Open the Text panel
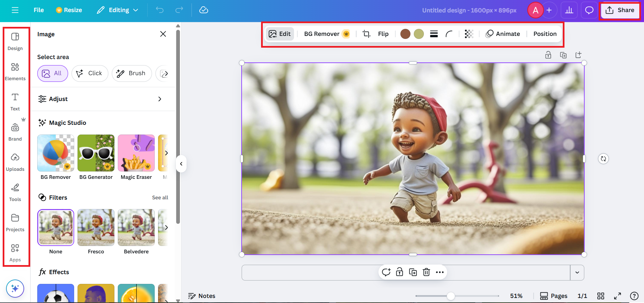Viewport: 644px width, 303px height. 15,101
